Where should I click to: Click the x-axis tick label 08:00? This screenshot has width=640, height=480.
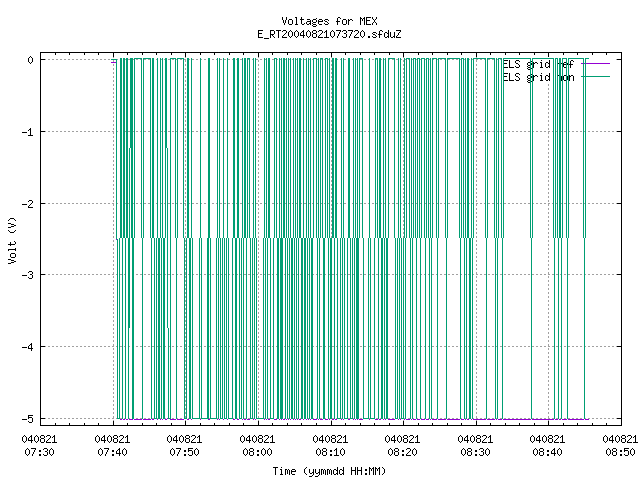257,452
